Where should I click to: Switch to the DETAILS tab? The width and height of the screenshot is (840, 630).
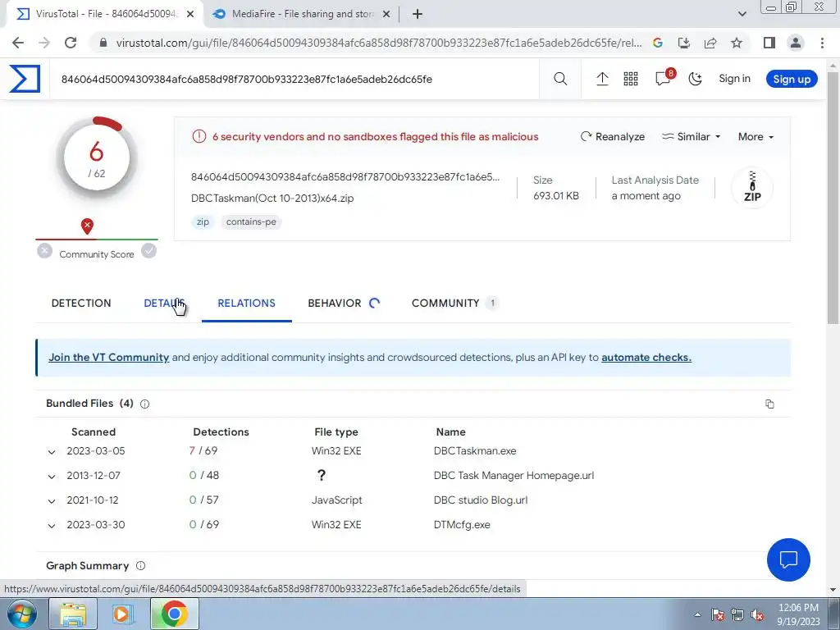[164, 304]
